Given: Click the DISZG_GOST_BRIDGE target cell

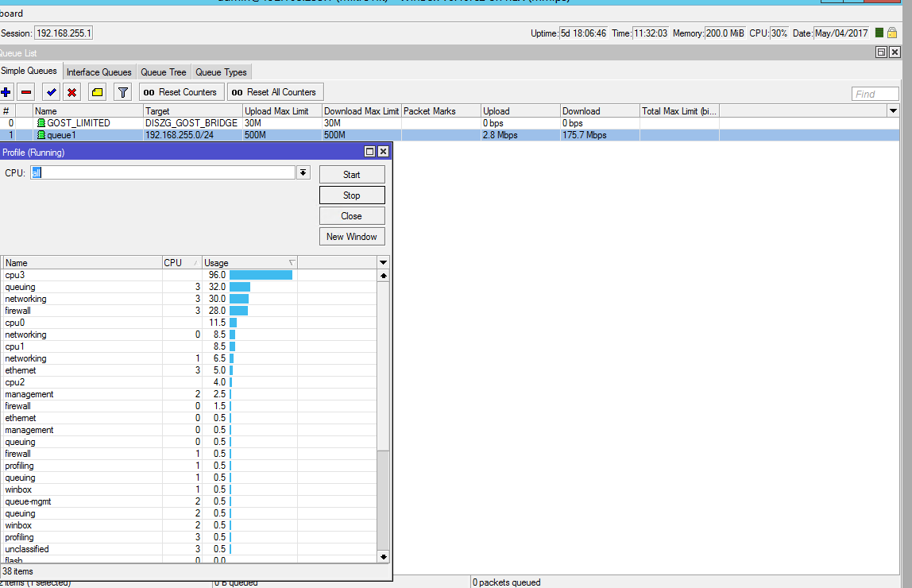Looking at the screenshot, I should click(192, 123).
